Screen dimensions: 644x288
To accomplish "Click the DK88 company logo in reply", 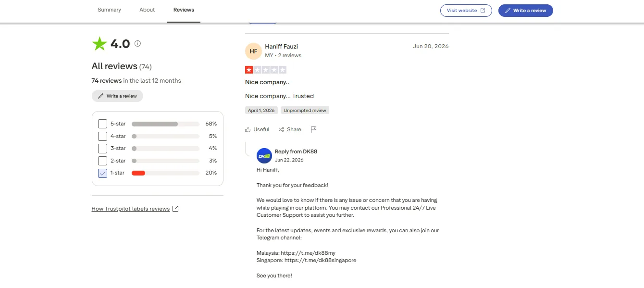I will (264, 156).
